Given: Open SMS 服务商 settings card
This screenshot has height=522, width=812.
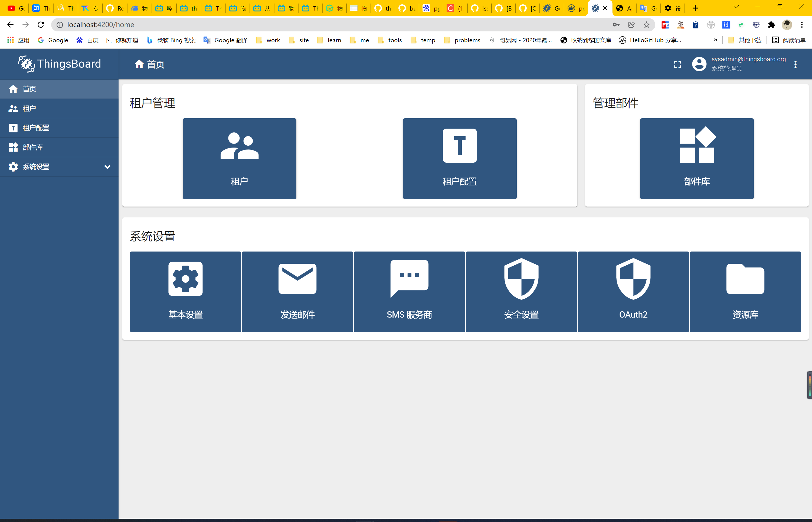Looking at the screenshot, I should (x=409, y=292).
